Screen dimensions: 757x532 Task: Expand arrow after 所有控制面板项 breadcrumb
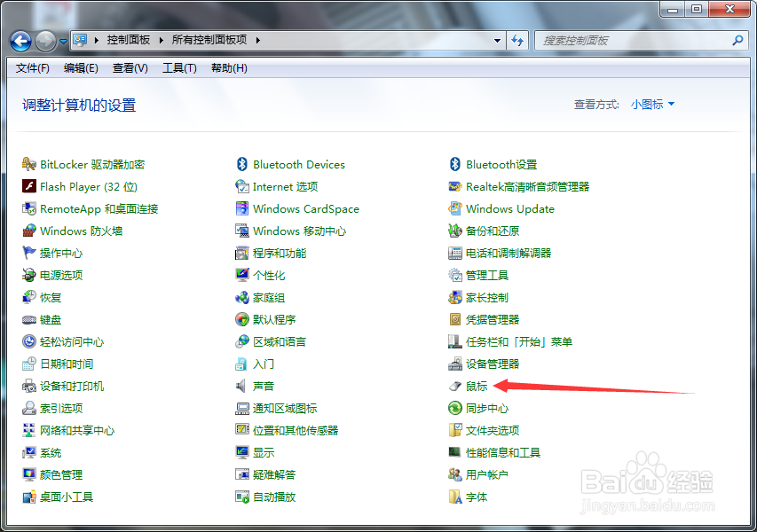coord(258,40)
